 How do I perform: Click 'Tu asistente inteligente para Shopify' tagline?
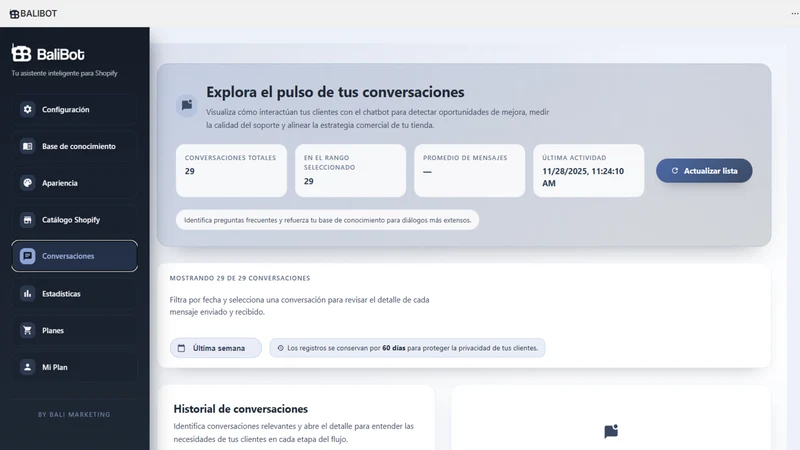(64, 73)
